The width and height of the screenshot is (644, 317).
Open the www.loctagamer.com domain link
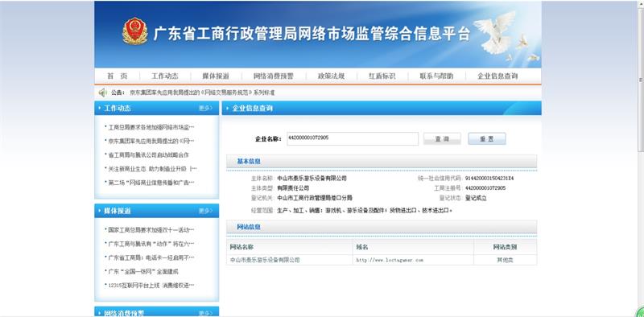click(390, 260)
